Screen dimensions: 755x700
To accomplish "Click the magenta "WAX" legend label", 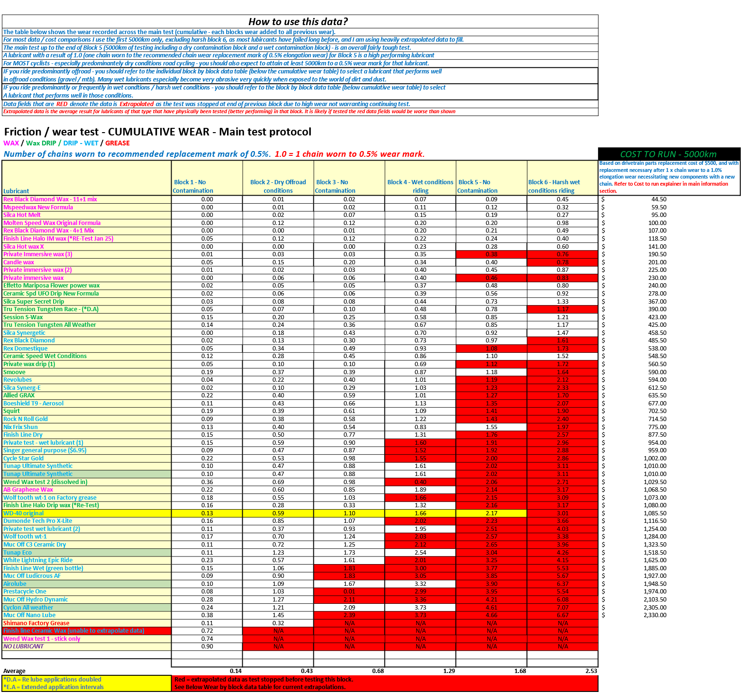I will [11, 144].
